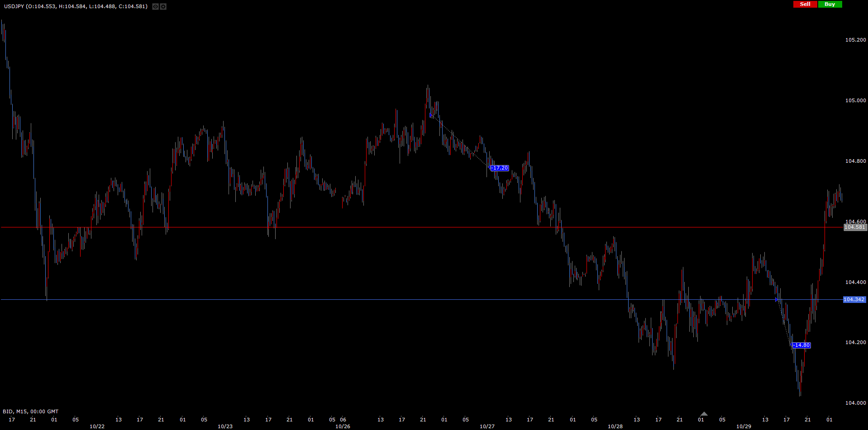Image resolution: width=868 pixels, height=430 pixels.
Task: Click the 105.200 price axis label
Action: [x=855, y=40]
